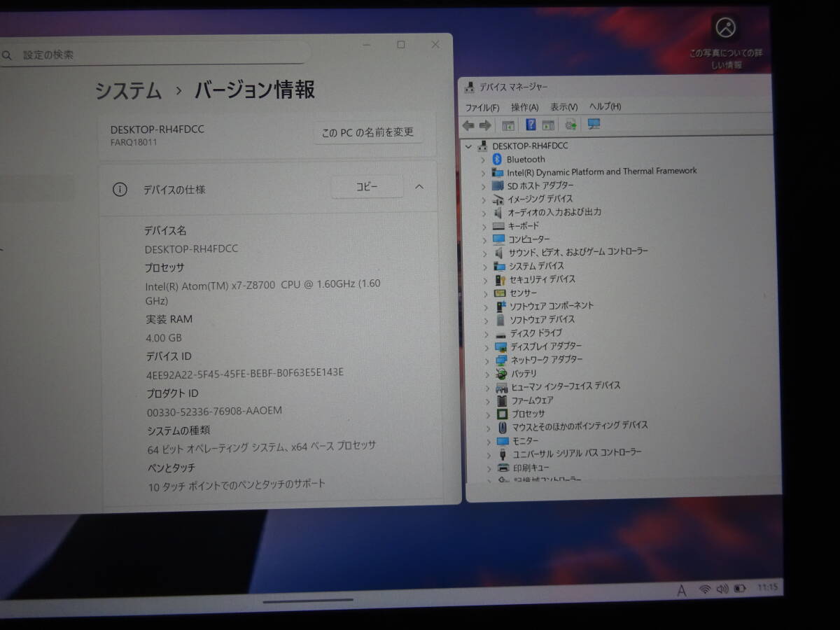Viewport: 840px width, 630px height.
Task: Expand the オーディオの入力および出力 node
Action: pos(483,213)
